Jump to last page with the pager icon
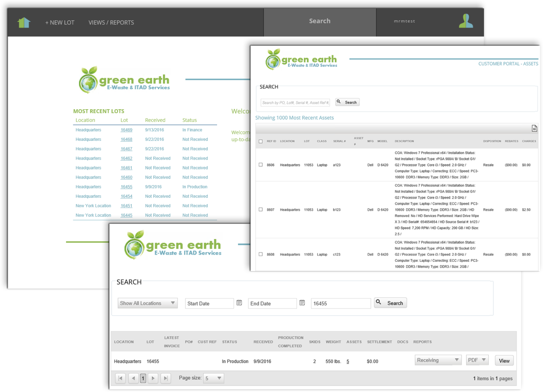Image resolution: width=543 pixels, height=392 pixels. (166, 378)
